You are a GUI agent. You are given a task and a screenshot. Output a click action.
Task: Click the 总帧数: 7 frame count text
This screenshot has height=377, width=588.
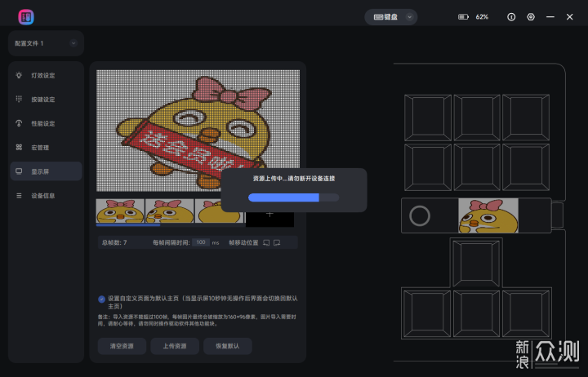(x=114, y=242)
